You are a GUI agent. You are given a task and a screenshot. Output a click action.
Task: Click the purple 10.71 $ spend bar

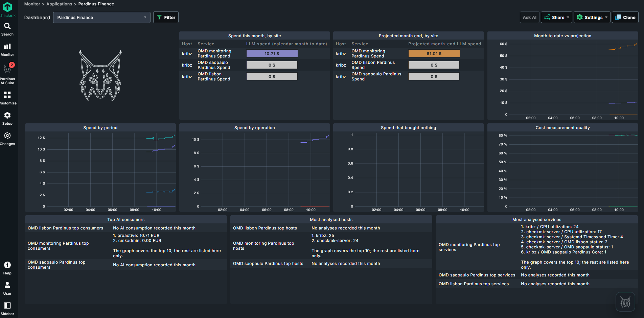tap(272, 53)
